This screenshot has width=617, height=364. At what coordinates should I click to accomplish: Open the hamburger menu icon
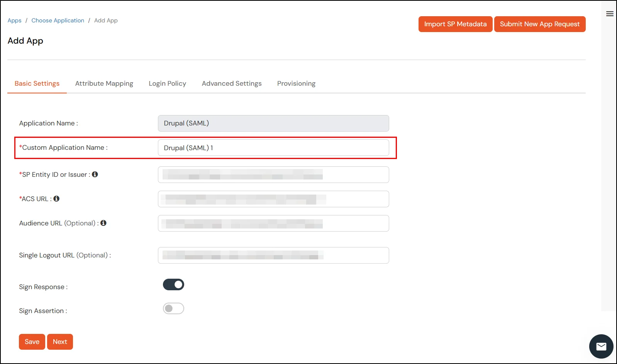tap(610, 14)
